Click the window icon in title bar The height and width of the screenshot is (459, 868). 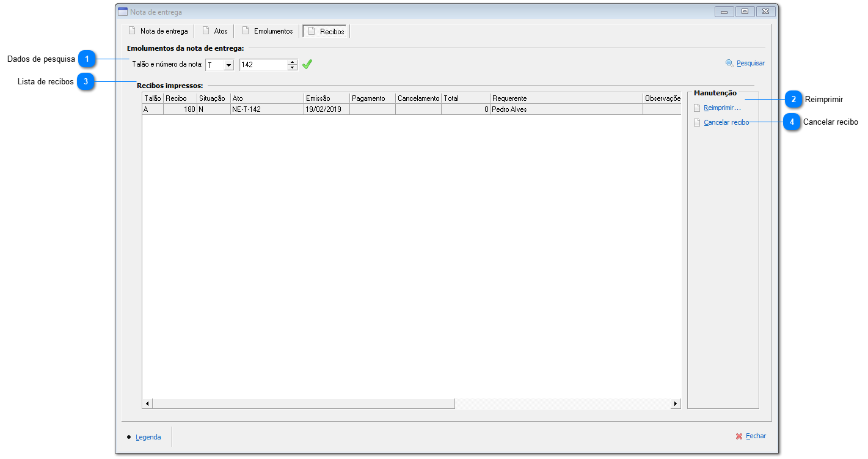click(123, 12)
